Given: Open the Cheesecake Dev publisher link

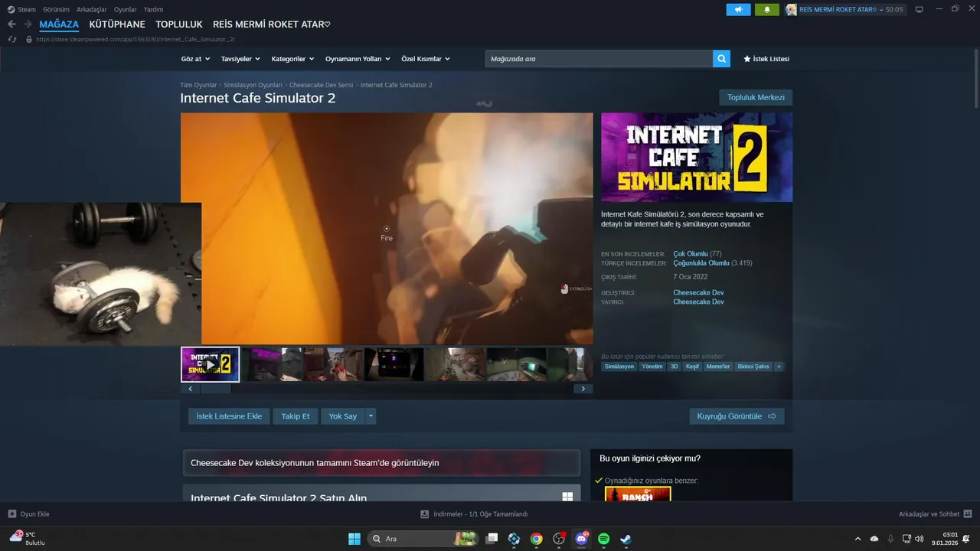Looking at the screenshot, I should point(698,302).
